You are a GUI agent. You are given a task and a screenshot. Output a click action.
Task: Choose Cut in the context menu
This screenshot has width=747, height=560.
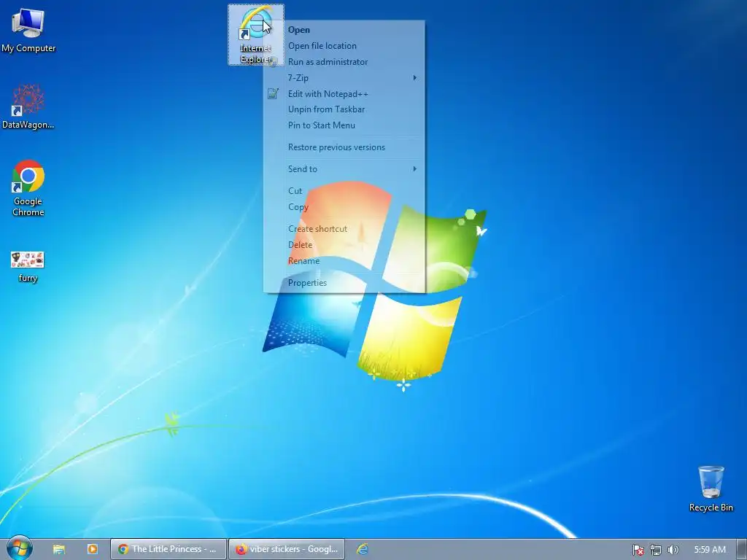click(x=344, y=191)
